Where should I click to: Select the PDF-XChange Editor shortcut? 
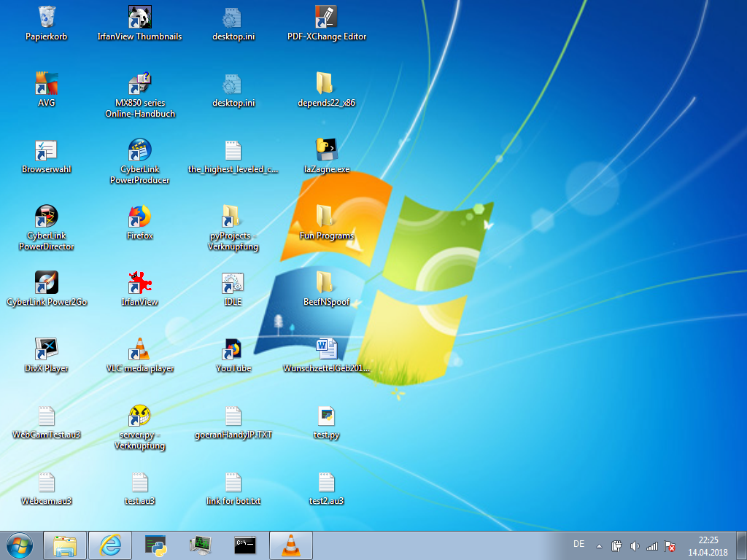(326, 24)
